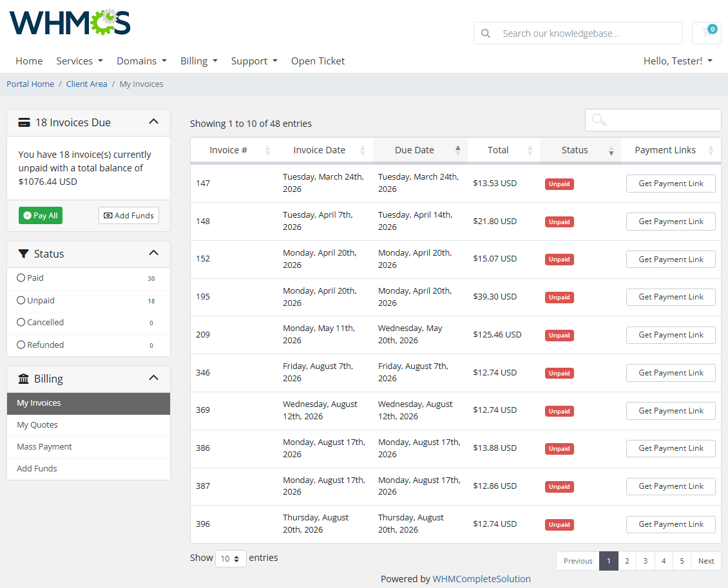Select the Refunded status filter radio
The image size is (728, 588).
point(21,345)
